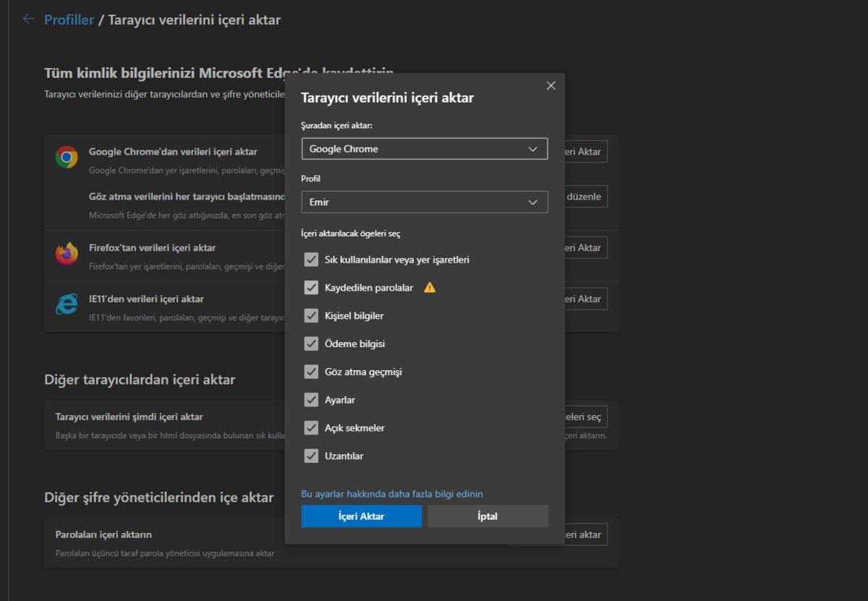Screen dimensions: 868x601
Task: Click the Google Chrome logo icon
Action: (67, 157)
